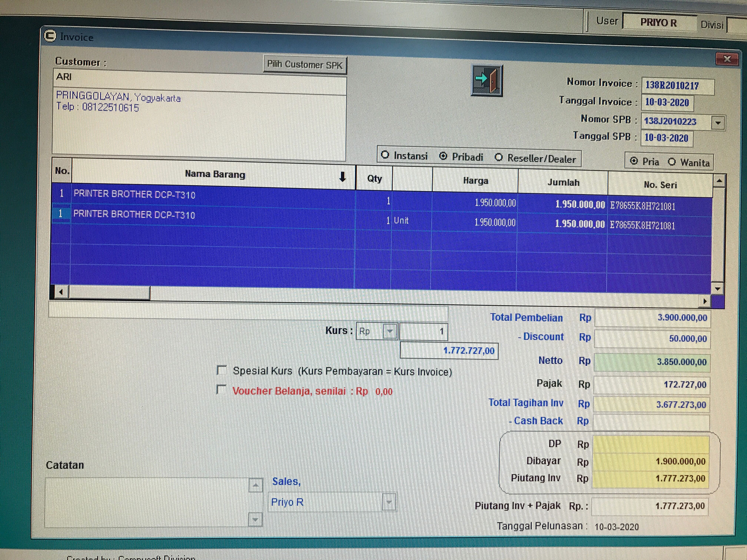Click the Invoice window title icon

point(50,36)
